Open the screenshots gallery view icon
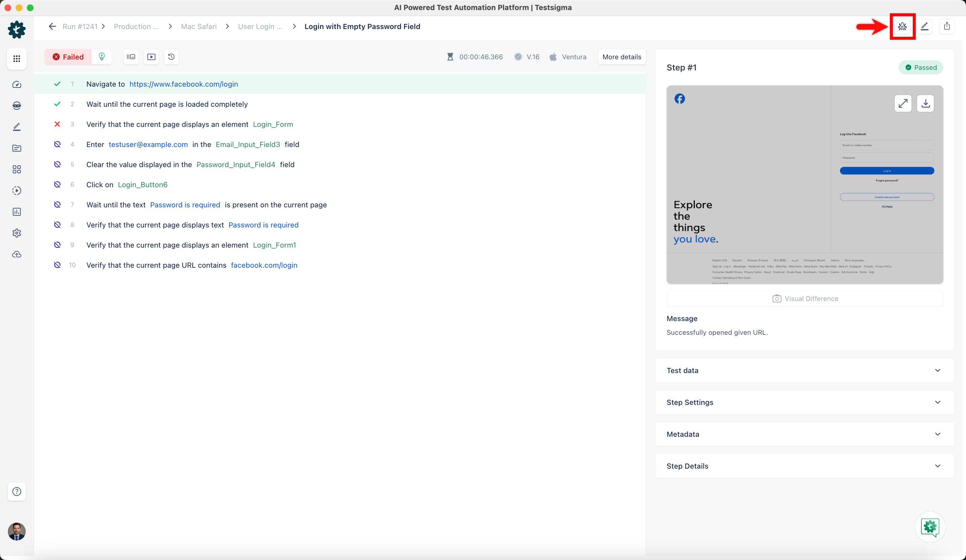Screen dimensions: 966x560 (x=131, y=57)
